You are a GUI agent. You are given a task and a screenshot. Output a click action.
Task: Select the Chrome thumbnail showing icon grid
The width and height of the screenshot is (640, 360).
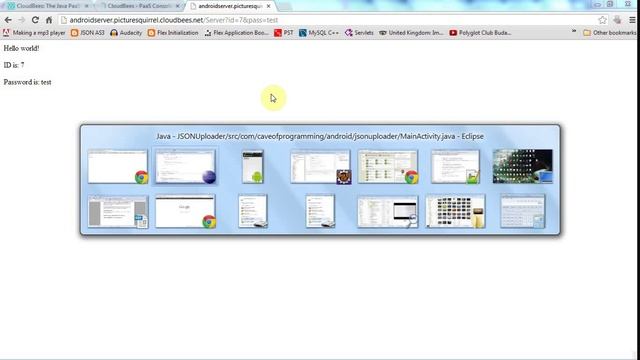click(388, 166)
